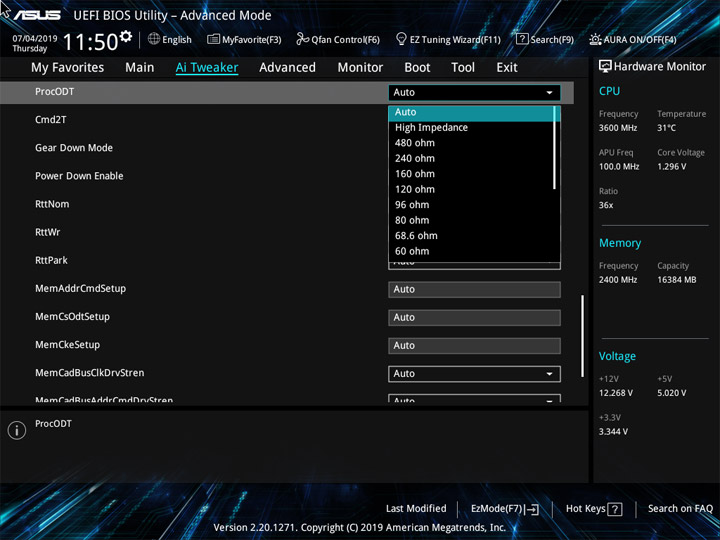Image resolution: width=720 pixels, height=540 pixels.
Task: Open Hot Keys help
Action: [x=594, y=509]
